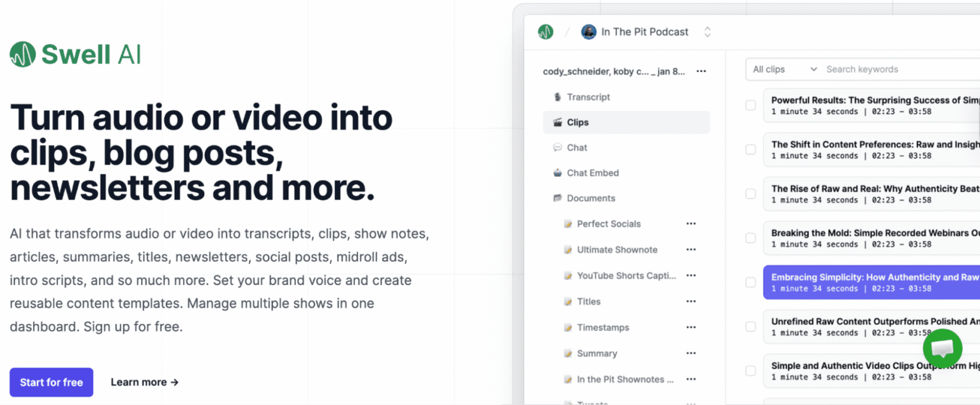Screen dimensions: 980x405
Task: Open more options for Timestamps document
Action: pyautogui.click(x=691, y=328)
